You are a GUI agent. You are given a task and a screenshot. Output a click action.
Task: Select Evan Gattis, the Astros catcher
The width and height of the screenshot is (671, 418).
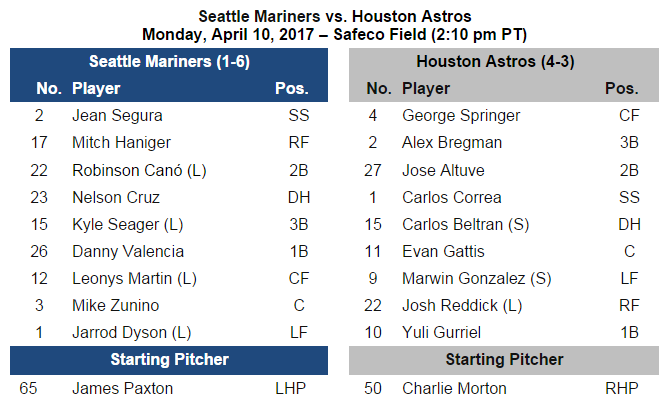click(443, 252)
